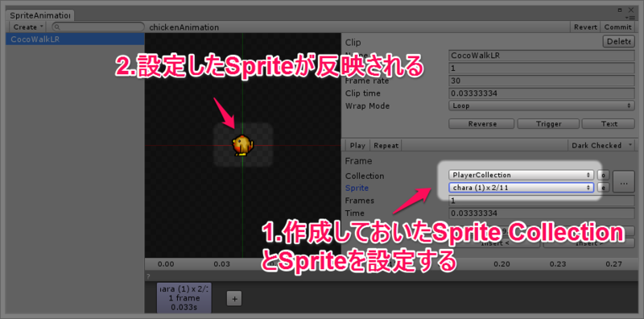
Task: Play the animation preview
Action: (x=357, y=146)
